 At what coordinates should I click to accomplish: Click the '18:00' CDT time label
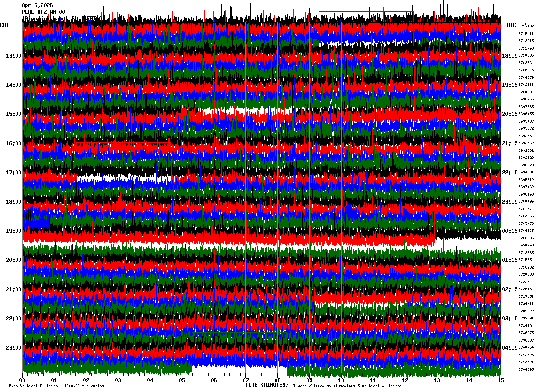pyautogui.click(x=13, y=202)
